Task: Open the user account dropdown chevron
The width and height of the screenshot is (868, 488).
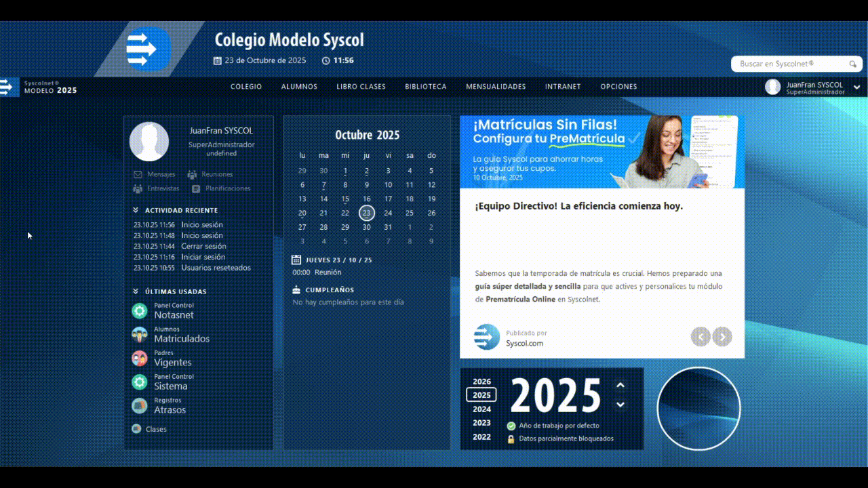Action: (x=856, y=87)
